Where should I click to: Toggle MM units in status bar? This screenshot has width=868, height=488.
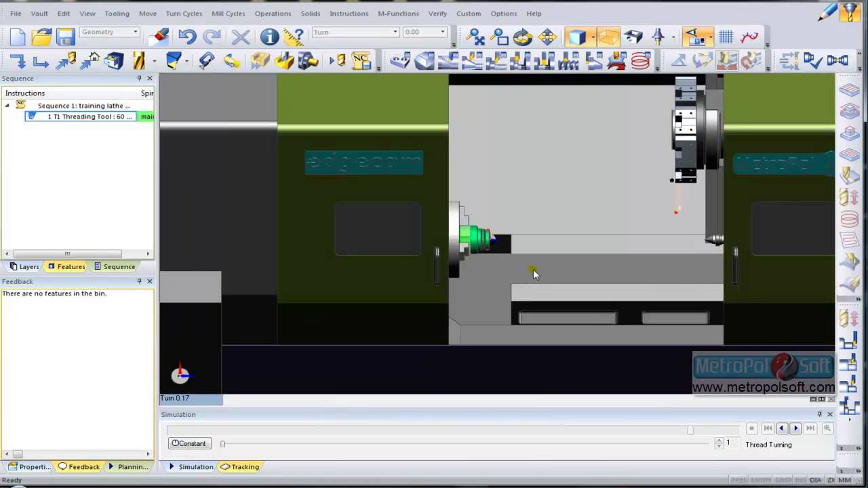(x=844, y=480)
